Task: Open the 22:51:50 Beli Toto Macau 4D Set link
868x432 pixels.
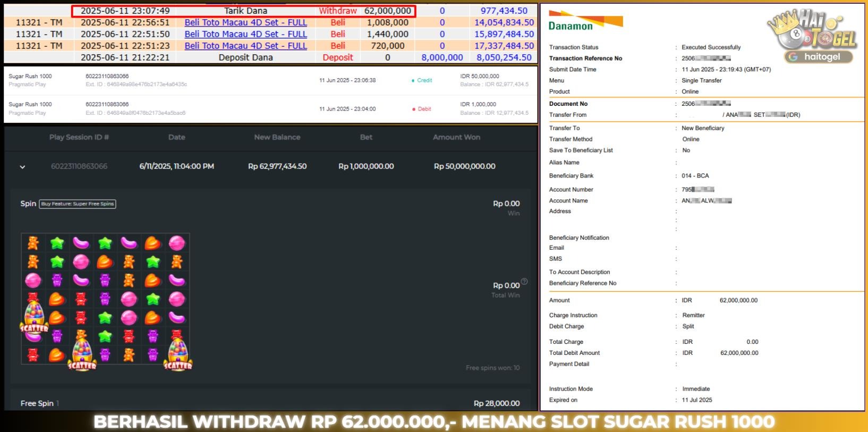Action: tap(245, 34)
